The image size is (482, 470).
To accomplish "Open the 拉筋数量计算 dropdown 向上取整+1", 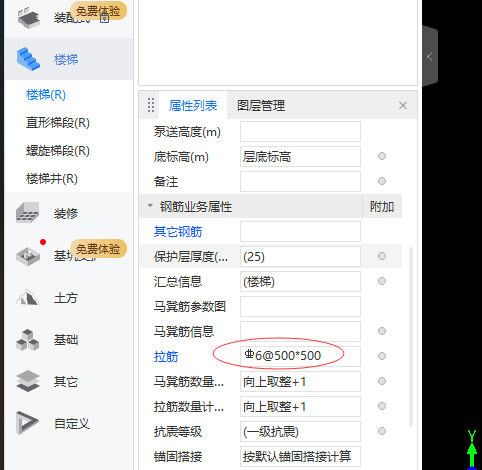I will [x=300, y=406].
